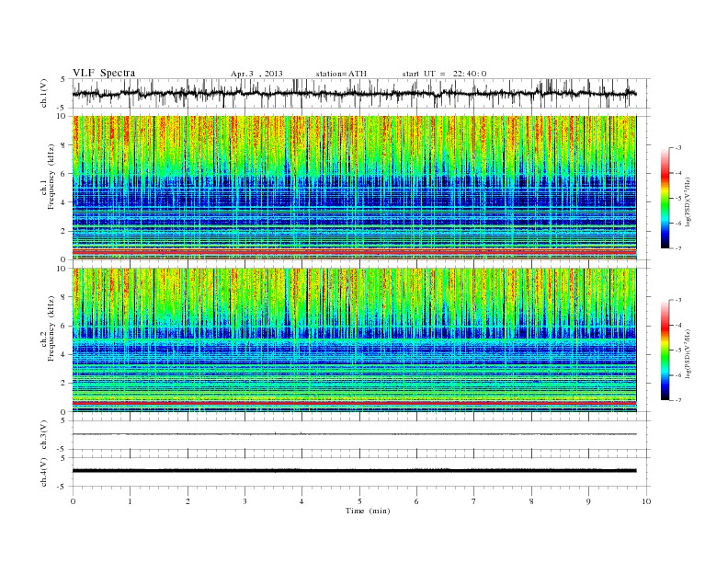Click the 'station=ATH' label

(x=341, y=74)
